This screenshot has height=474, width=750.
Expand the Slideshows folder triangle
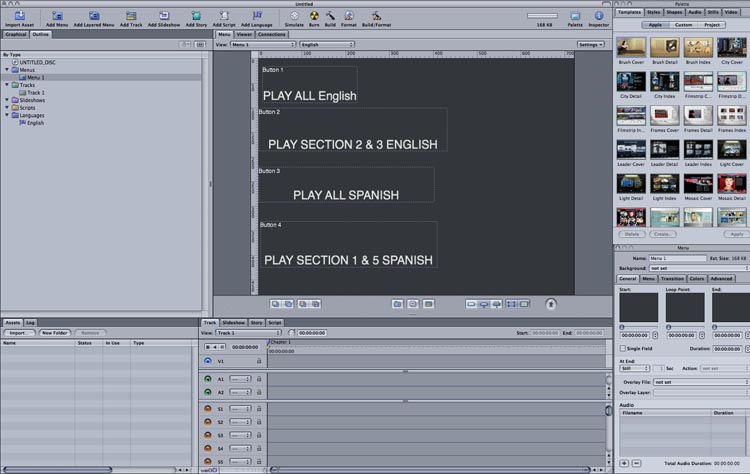point(7,100)
